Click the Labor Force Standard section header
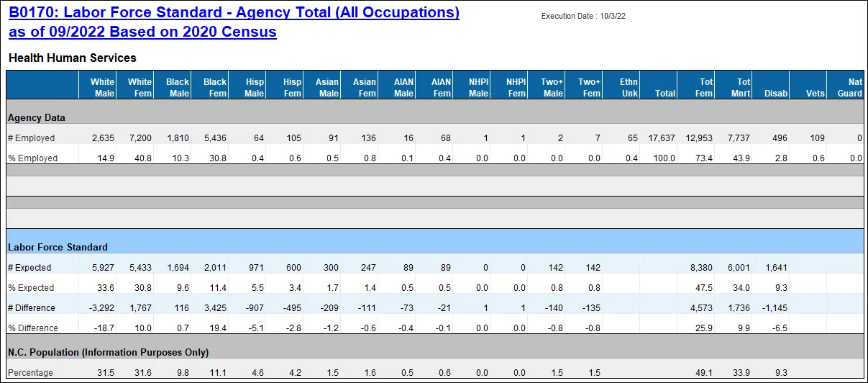The image size is (868, 383). [x=58, y=247]
